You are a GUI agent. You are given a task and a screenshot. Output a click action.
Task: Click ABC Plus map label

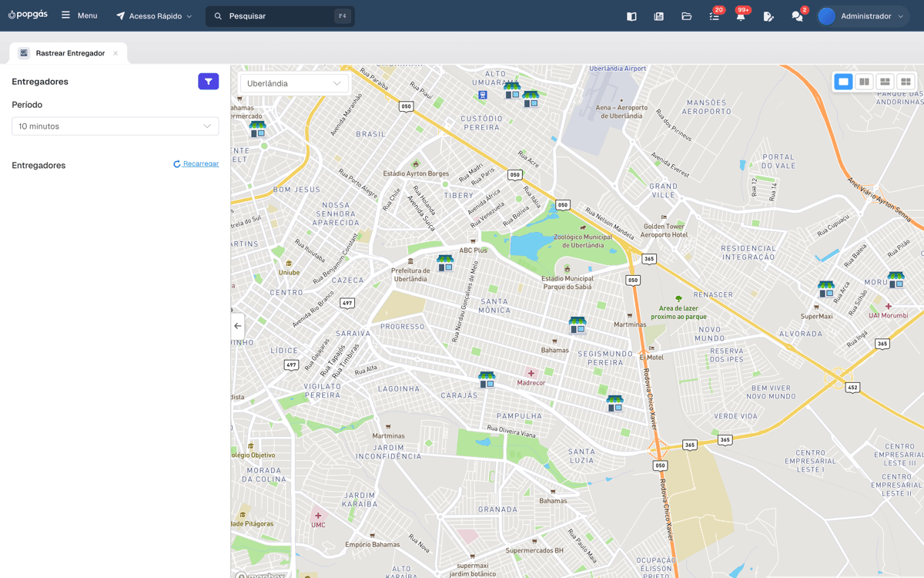coord(474,250)
